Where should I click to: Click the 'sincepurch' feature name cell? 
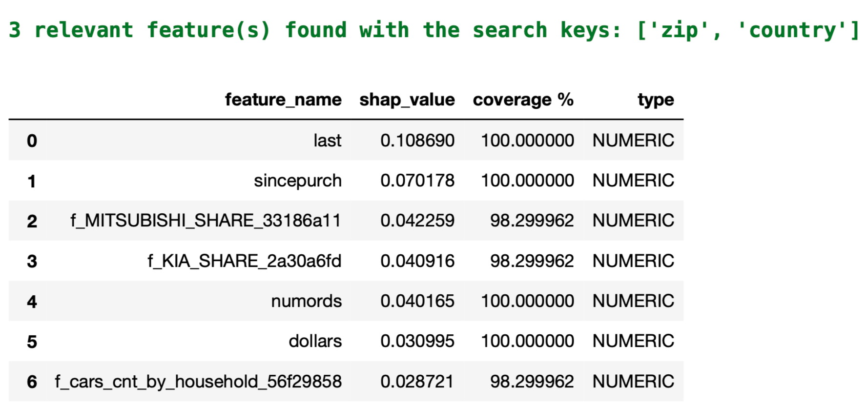coord(297,181)
